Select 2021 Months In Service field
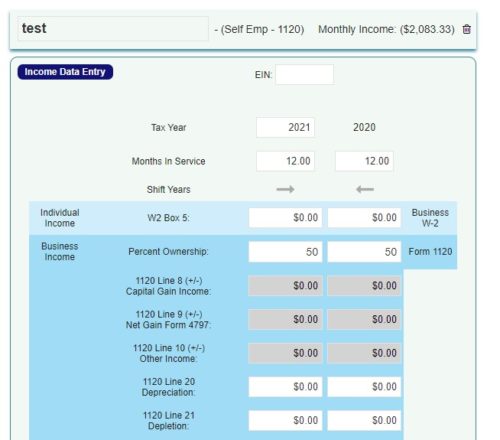The image size is (500, 440). (x=285, y=161)
